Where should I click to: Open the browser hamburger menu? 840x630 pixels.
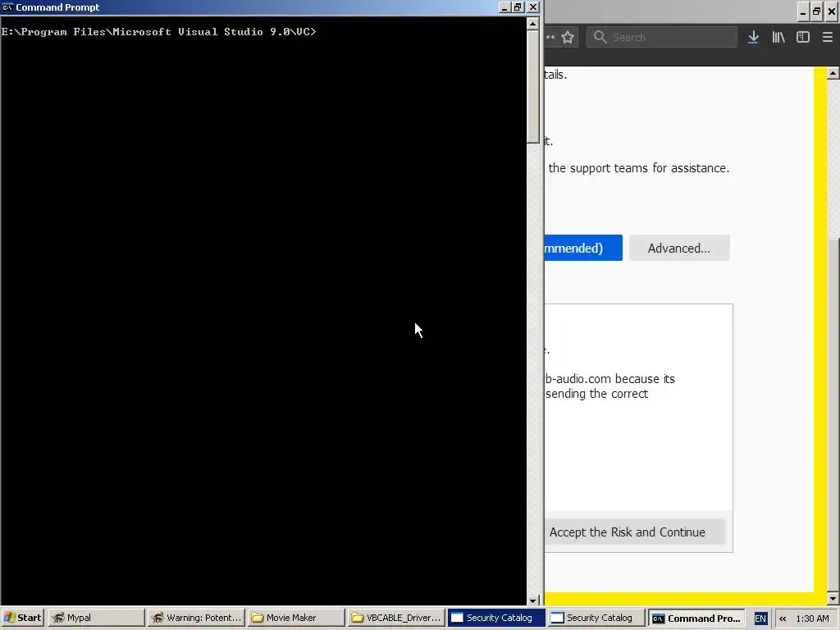(827, 38)
